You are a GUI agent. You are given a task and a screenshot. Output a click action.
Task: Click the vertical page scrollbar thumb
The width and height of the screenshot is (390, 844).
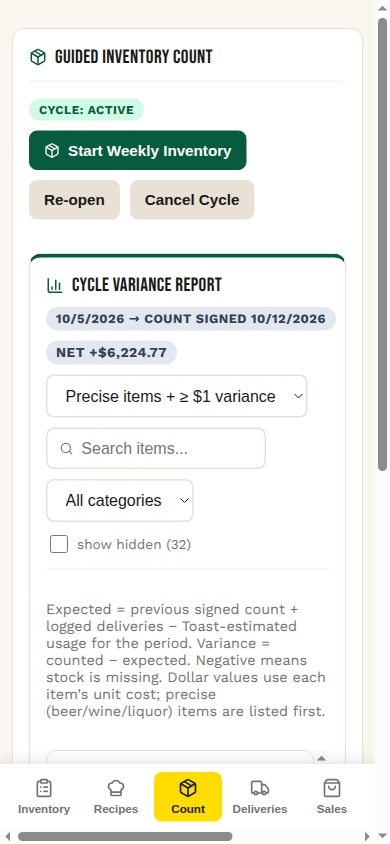pyautogui.click(x=382, y=245)
